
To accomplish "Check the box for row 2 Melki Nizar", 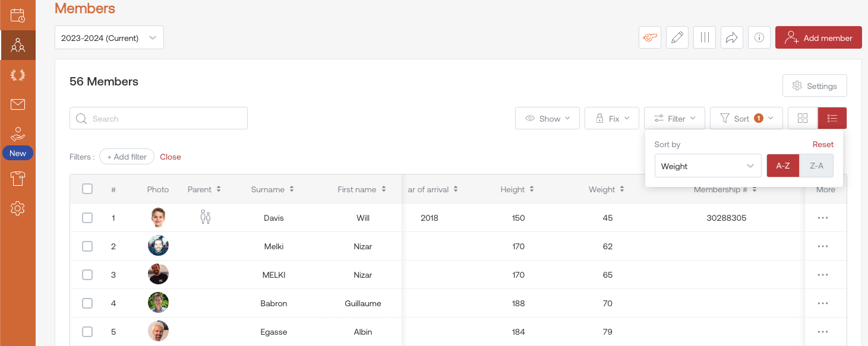I will click(x=87, y=246).
